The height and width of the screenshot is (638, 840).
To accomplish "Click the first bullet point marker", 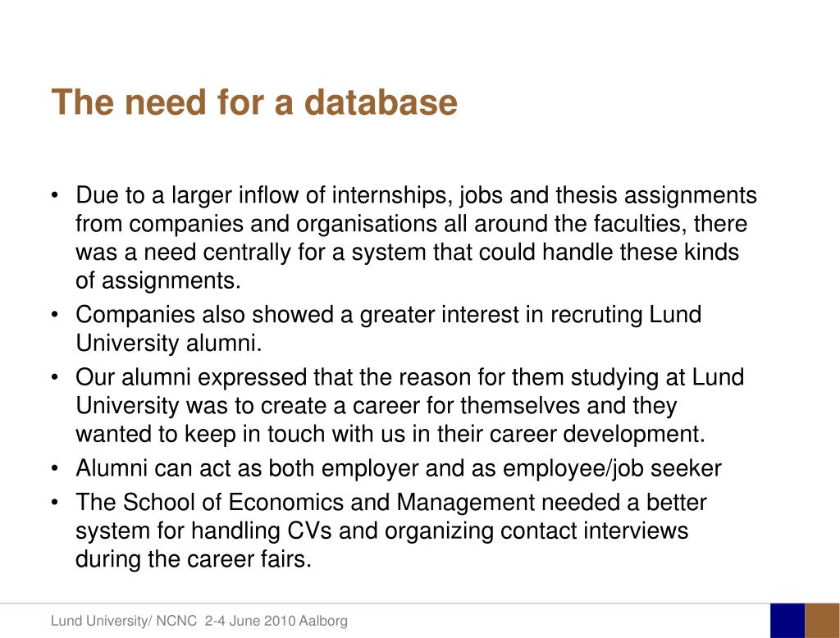I will tap(55, 195).
